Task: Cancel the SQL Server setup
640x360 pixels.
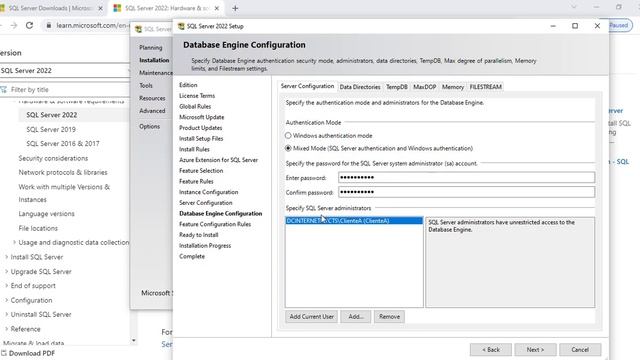Action: pyautogui.click(x=580, y=349)
